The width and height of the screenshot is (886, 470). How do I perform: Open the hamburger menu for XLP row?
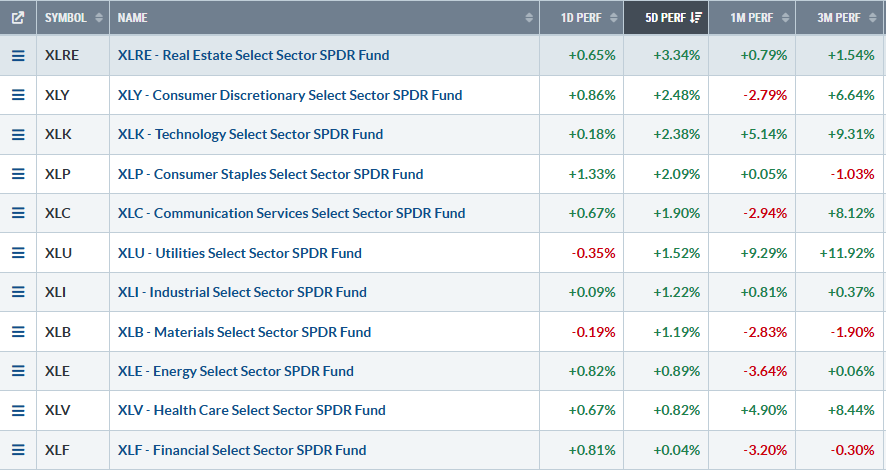click(18, 174)
